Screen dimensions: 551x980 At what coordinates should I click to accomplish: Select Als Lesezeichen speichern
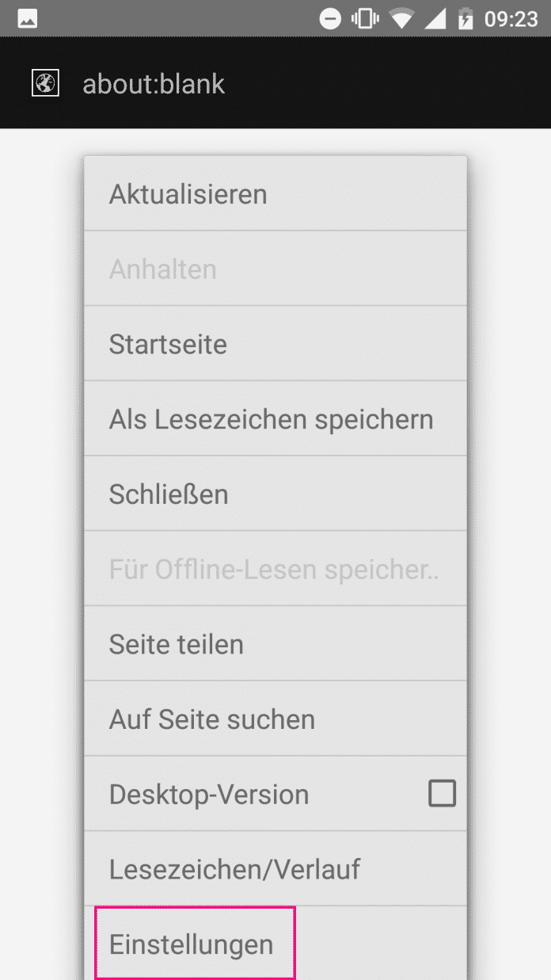tap(275, 419)
